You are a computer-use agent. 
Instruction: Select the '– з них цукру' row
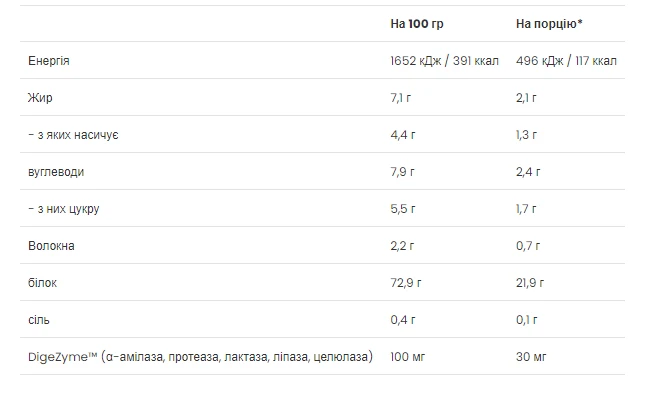point(322,208)
